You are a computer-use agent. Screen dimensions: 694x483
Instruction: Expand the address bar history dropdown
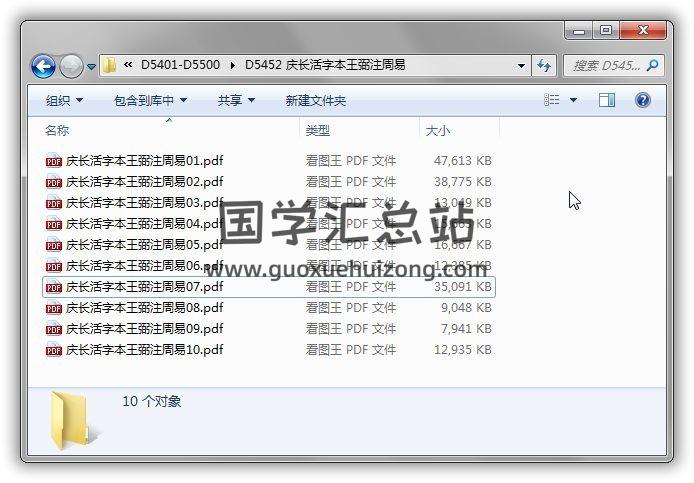[521, 66]
